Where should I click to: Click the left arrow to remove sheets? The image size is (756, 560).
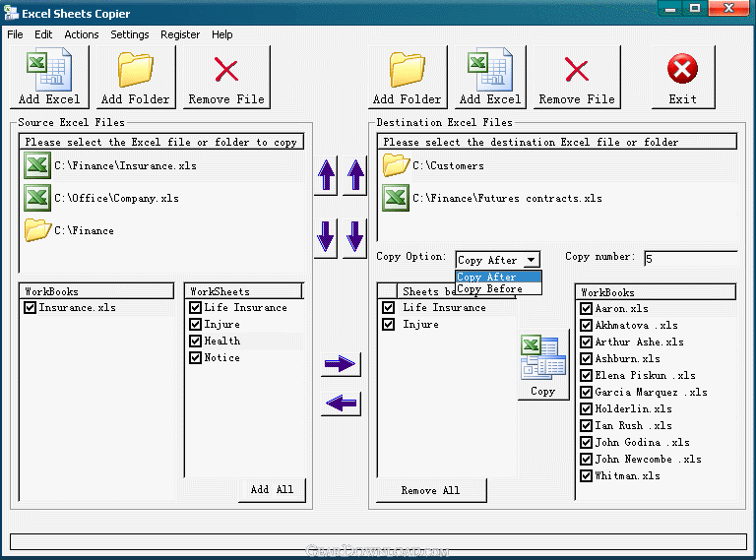tap(341, 403)
